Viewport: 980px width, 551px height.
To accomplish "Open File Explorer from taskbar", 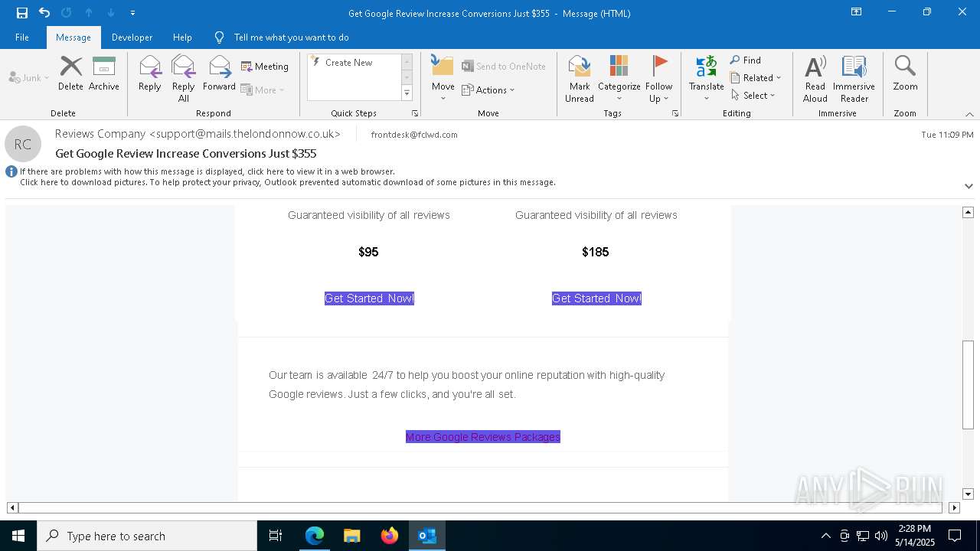I will pyautogui.click(x=352, y=536).
